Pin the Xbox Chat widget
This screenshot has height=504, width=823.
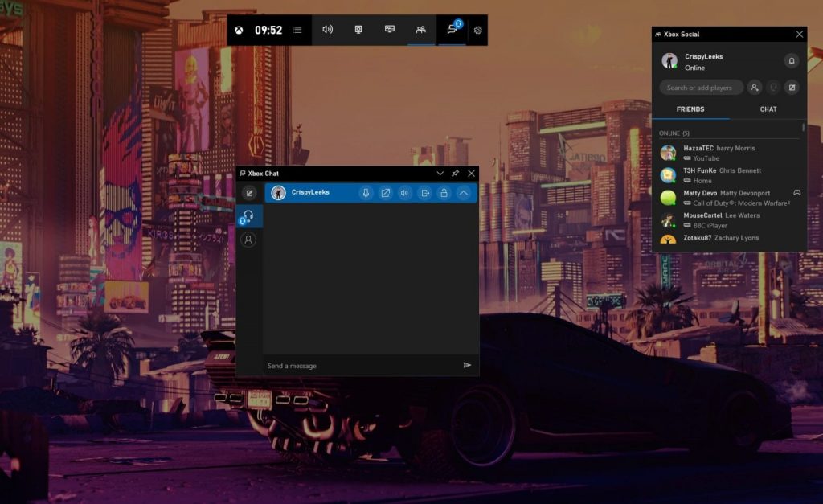point(456,174)
